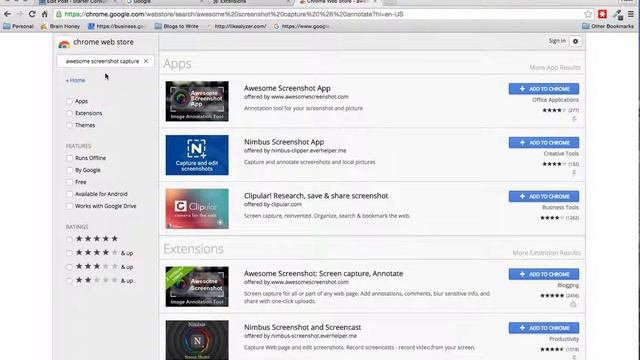
Task: Select the Themes radio filter
Action: 69,125
